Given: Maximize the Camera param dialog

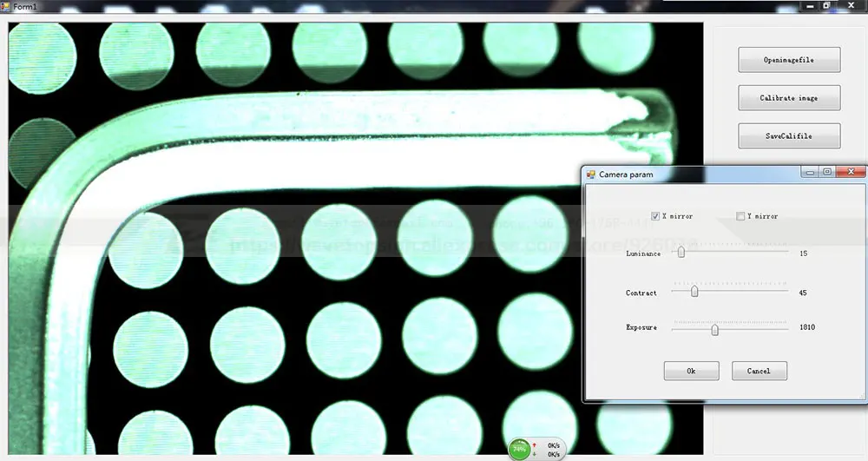Looking at the screenshot, I should 827,172.
